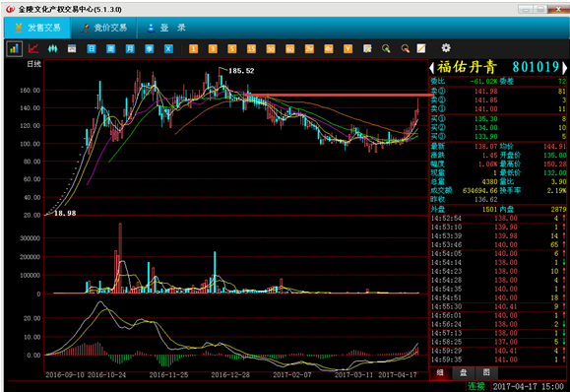
Task: Click 买② price 134.00
Action: [x=486, y=128]
